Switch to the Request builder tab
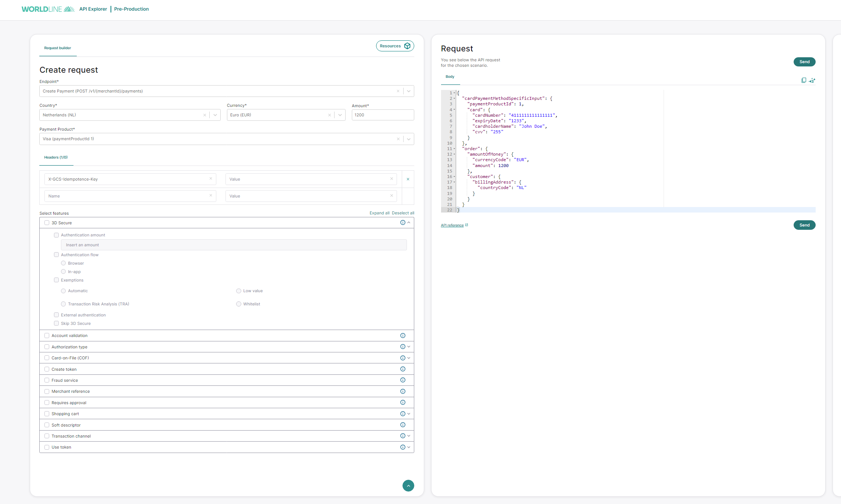Screen dimensions: 841x504 [58, 48]
